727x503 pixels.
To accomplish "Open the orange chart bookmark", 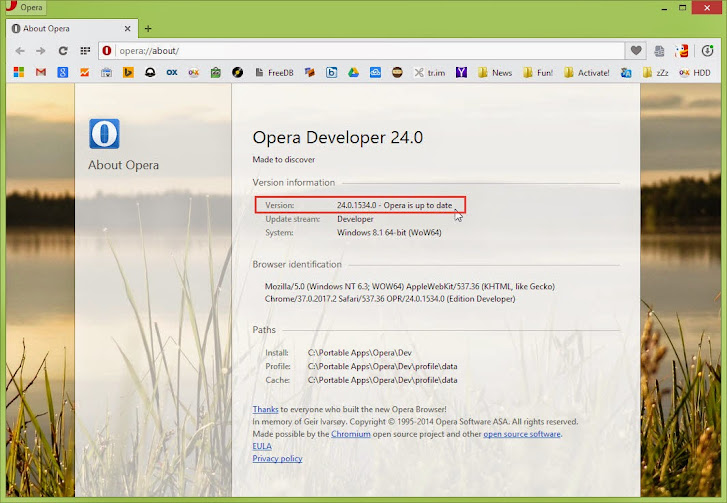I will [x=84, y=72].
